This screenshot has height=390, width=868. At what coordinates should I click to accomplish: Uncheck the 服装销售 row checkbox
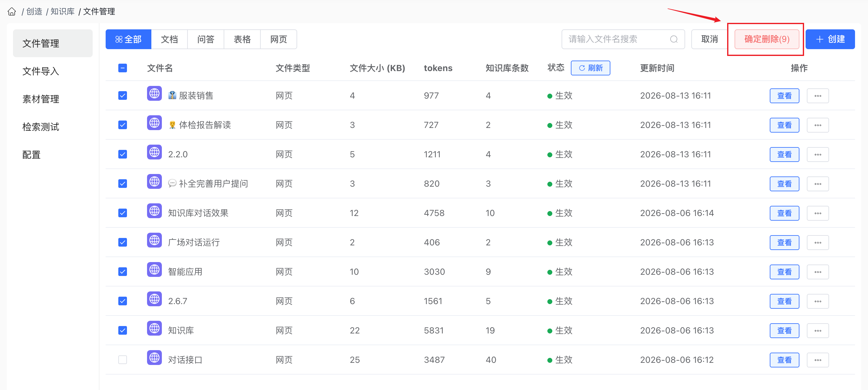pyautogui.click(x=123, y=96)
